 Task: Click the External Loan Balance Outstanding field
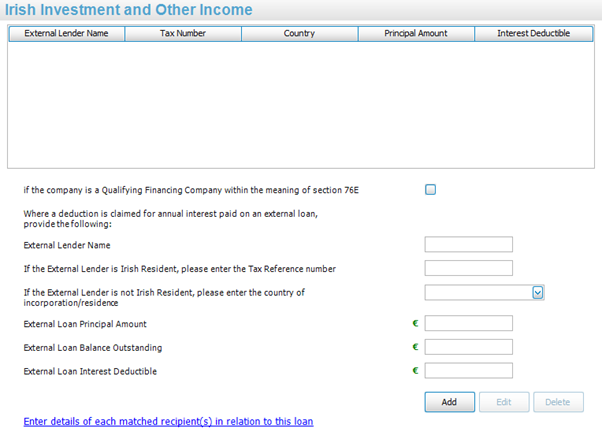[x=468, y=347]
